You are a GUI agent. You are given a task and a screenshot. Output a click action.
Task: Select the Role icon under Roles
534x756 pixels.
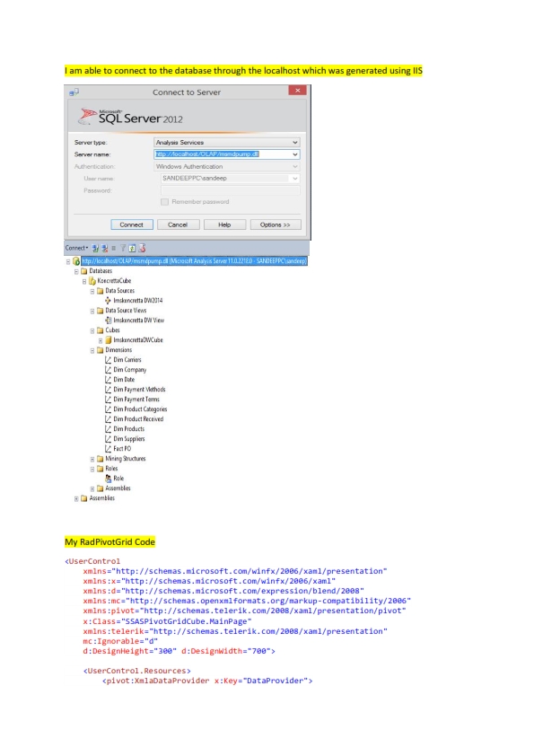point(109,479)
